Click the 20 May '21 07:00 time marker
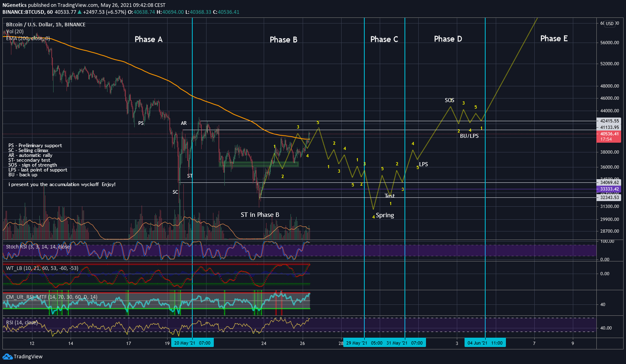 (192, 343)
